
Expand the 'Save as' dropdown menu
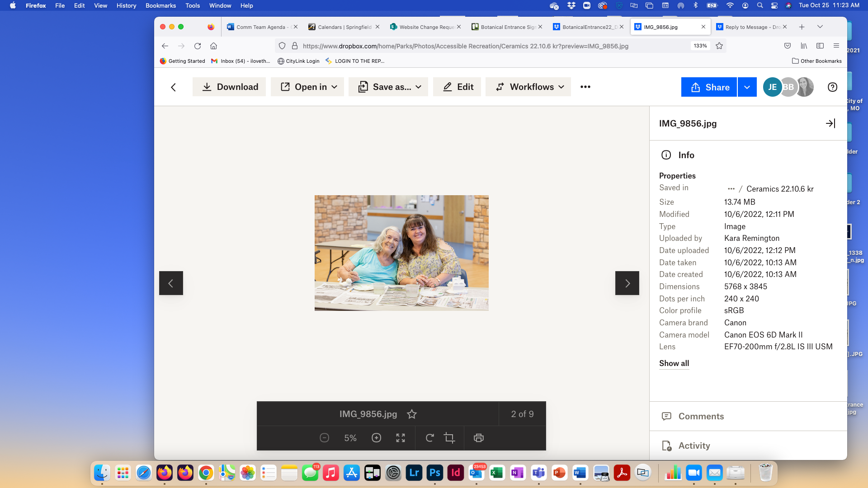tap(417, 87)
